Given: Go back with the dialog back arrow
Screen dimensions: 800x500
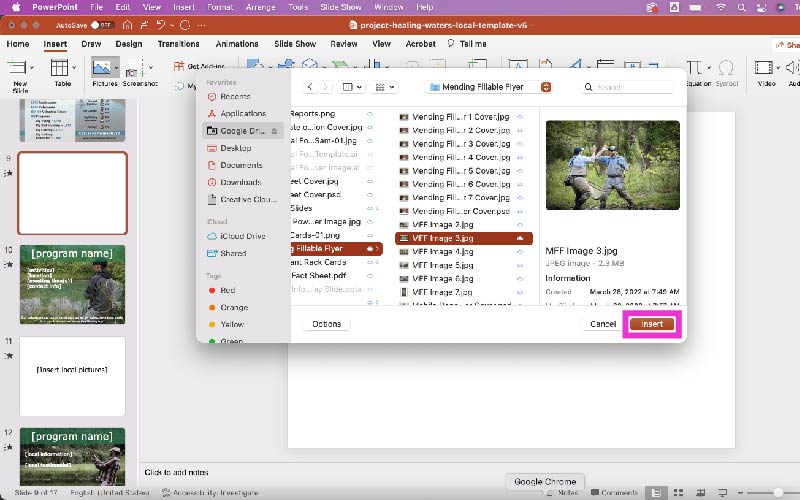Looking at the screenshot, I should [x=310, y=87].
